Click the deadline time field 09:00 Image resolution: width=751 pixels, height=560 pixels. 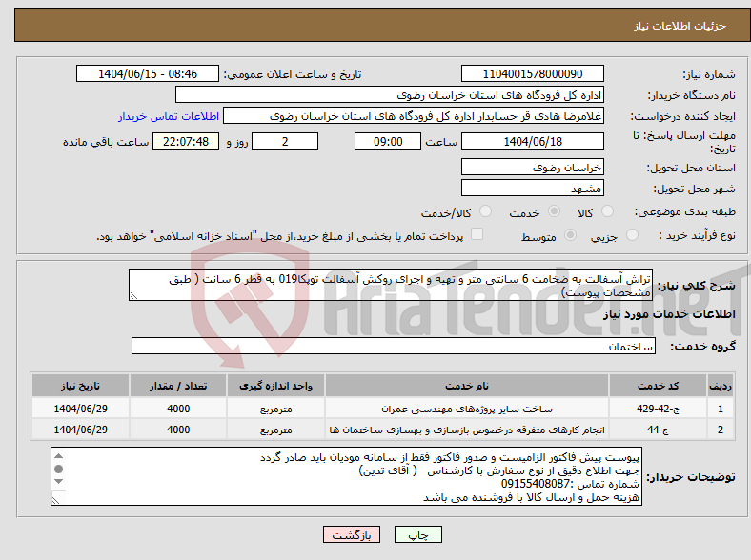(388, 142)
